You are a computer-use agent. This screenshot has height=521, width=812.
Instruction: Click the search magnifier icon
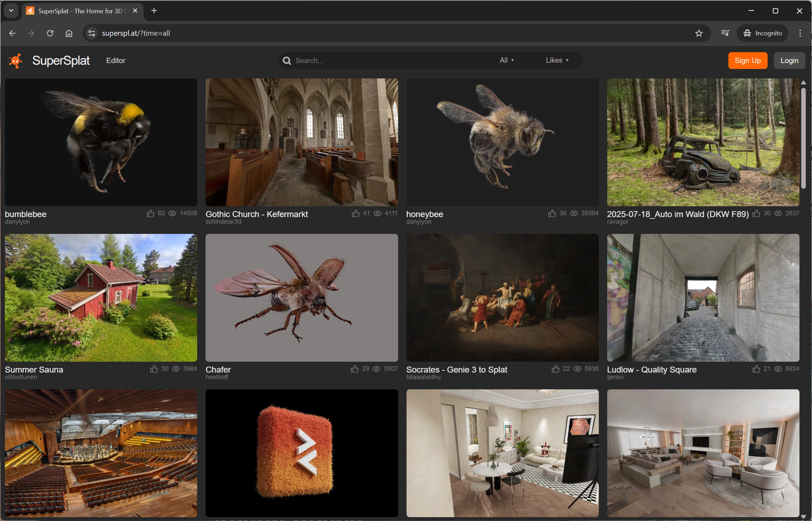tap(287, 61)
